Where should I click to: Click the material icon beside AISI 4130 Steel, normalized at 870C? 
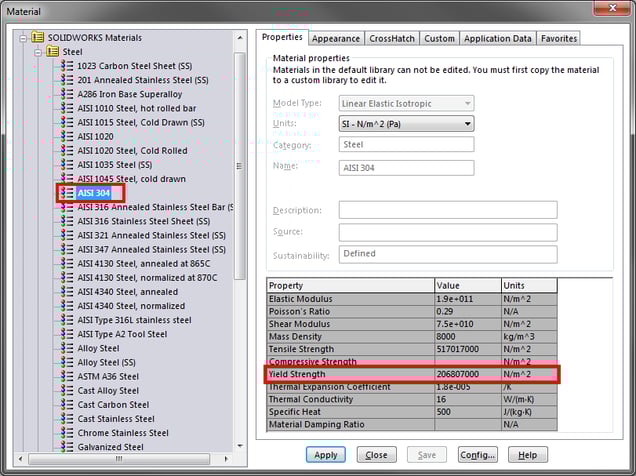pos(67,278)
